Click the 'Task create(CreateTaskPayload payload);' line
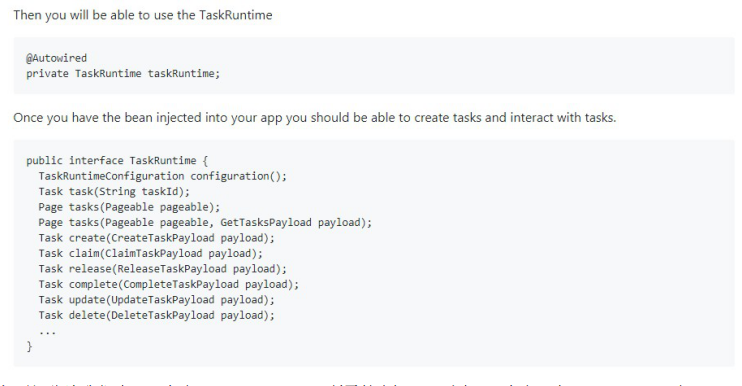Viewport: 742px width, 386px height. 157,238
